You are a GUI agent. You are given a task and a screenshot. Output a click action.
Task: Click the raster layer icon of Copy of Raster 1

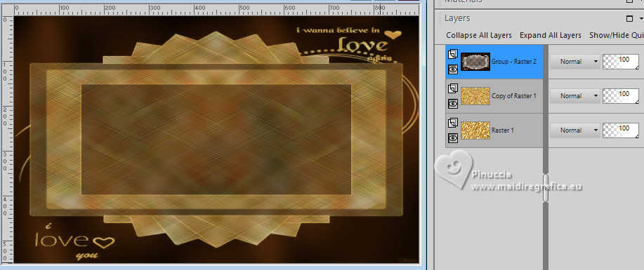[453, 88]
